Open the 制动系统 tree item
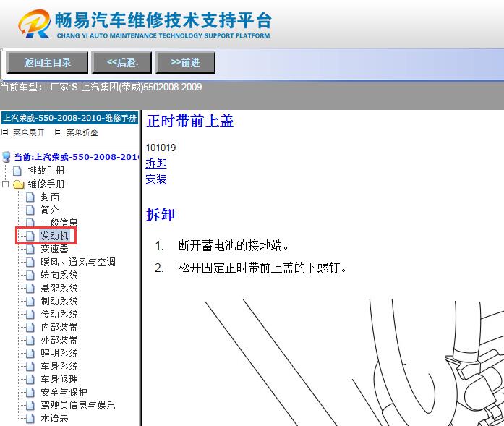Viewport: 504px width, 426px height. [x=59, y=301]
